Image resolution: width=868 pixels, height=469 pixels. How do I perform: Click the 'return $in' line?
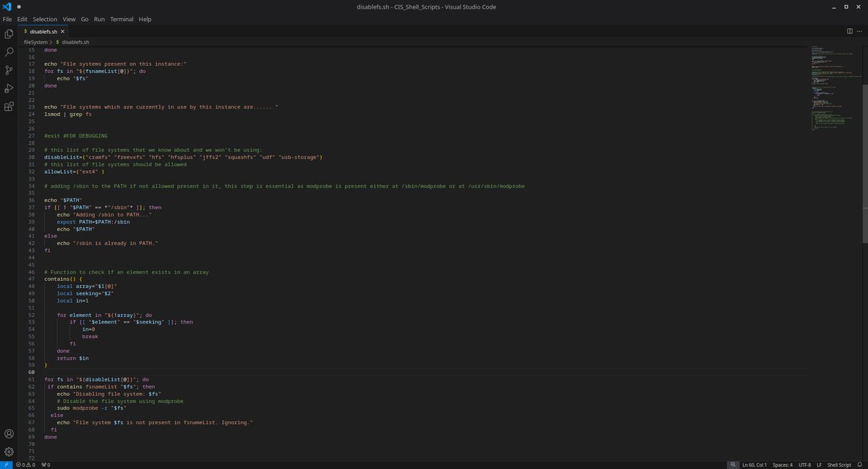pos(73,358)
